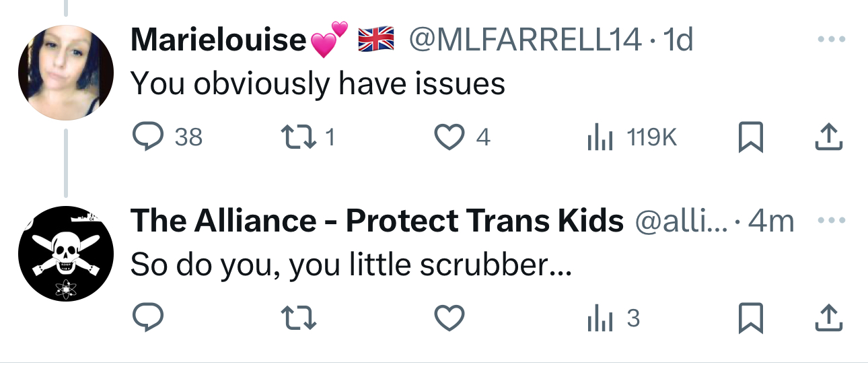Retweet Marielouise's post
The image size is (868, 381).
[x=295, y=137]
